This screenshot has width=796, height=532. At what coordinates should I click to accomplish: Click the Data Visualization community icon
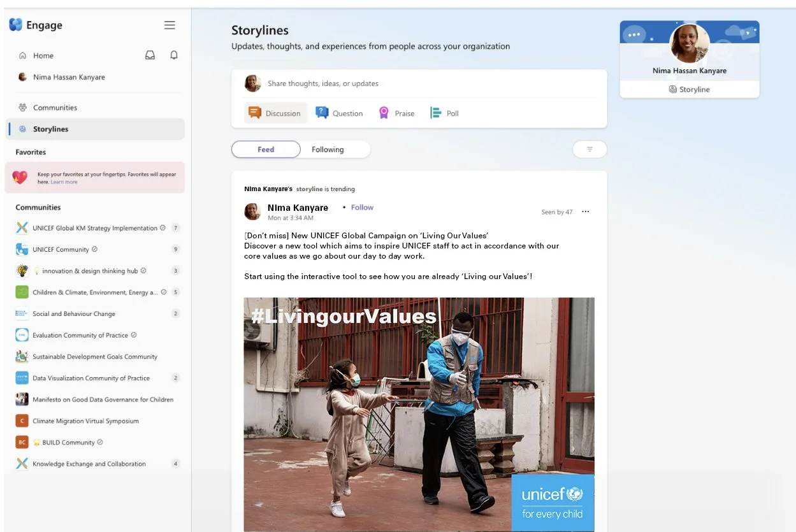pos(22,378)
